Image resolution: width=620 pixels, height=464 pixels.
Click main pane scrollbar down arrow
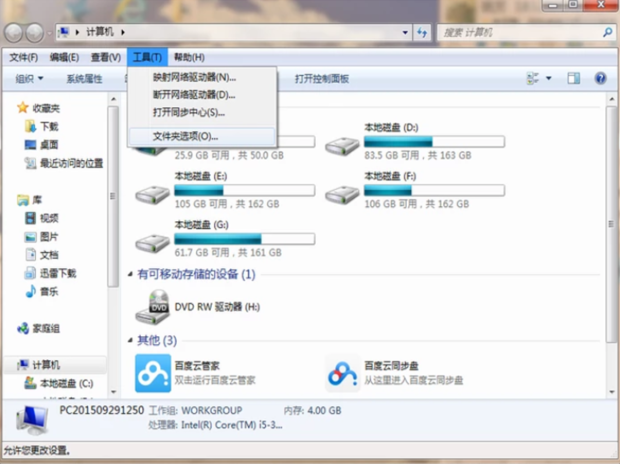pyautogui.click(x=612, y=392)
